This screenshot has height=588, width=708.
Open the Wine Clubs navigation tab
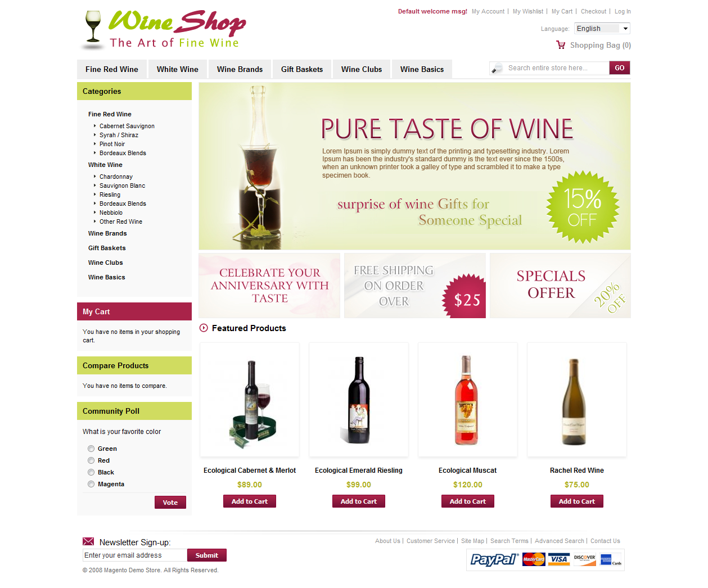pos(362,69)
